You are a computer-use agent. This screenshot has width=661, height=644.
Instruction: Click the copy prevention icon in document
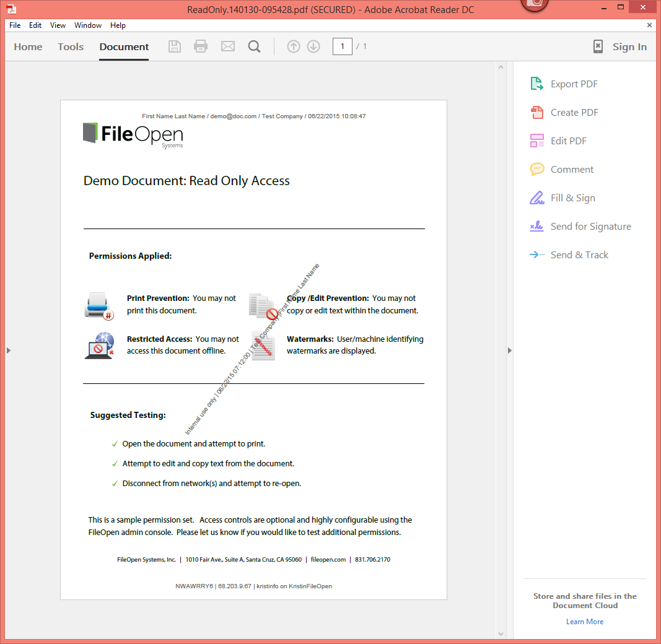[x=263, y=307]
